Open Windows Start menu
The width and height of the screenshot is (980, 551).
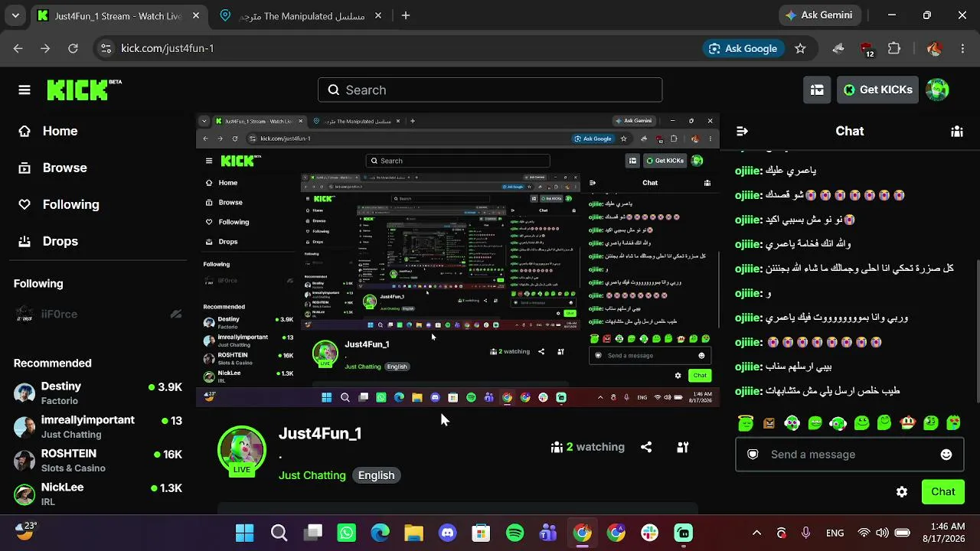click(244, 533)
